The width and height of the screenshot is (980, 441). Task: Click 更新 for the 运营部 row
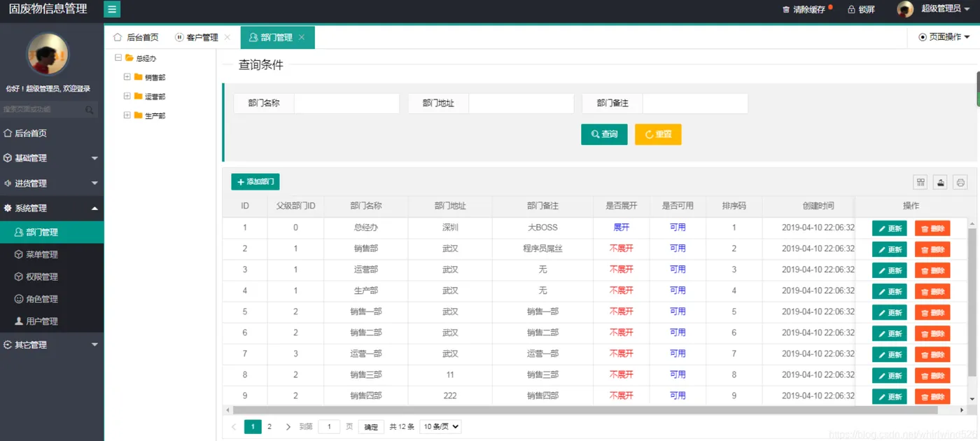[890, 271]
